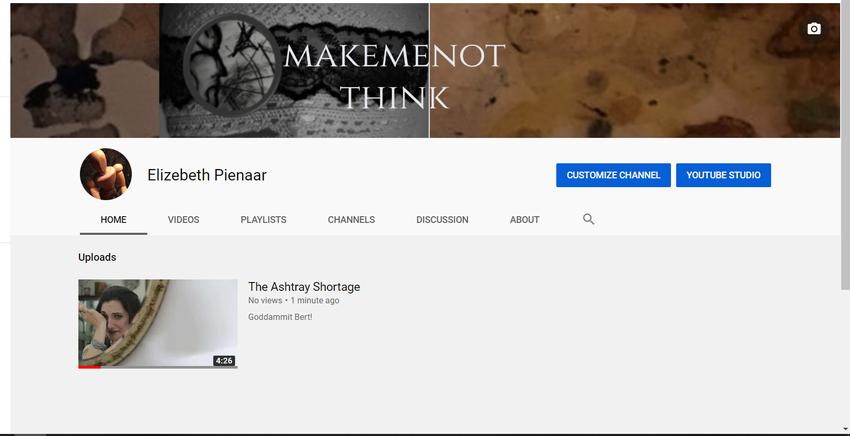Click the channel search magnifier icon
This screenshot has width=850, height=436.
coord(588,219)
